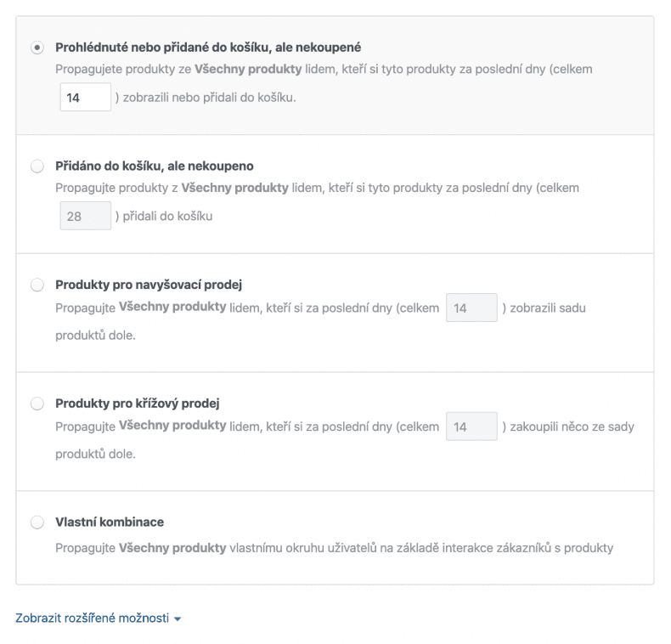Click the heading "Produkty pro křížový prodej"
This screenshot has height=644, width=671.
click(138, 404)
